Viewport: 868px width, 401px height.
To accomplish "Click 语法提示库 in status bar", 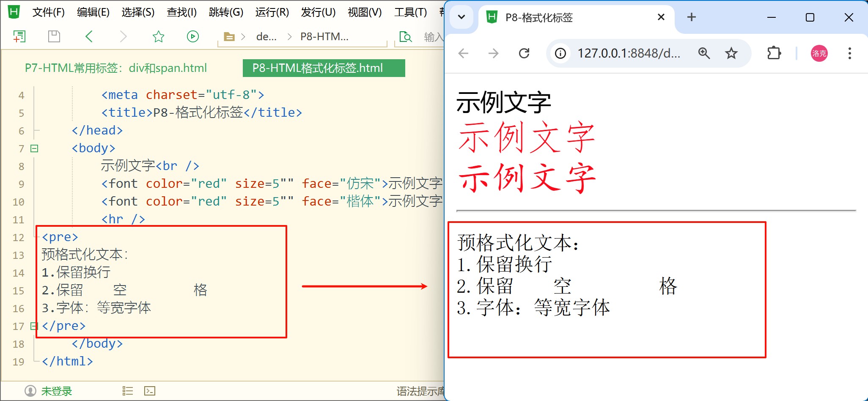I will click(420, 391).
